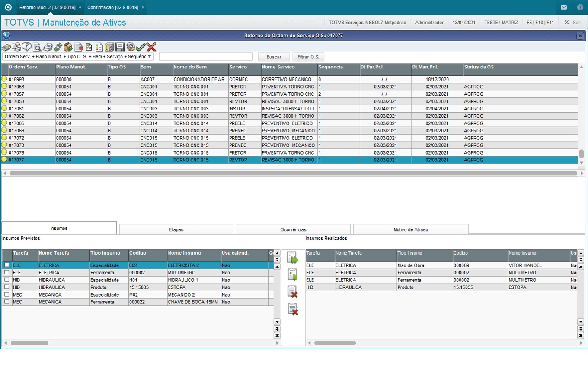
Task: Click the red X cancel toolbar icon
Action: coord(151,47)
